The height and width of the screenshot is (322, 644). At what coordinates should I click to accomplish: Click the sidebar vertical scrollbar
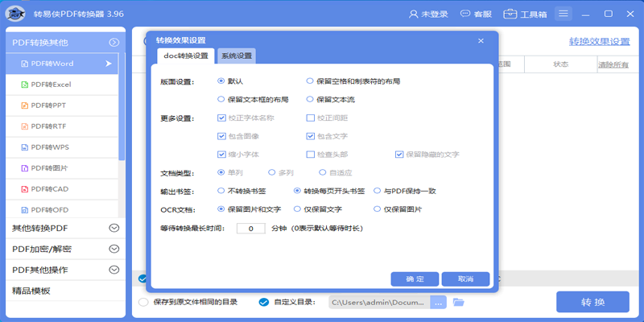(x=122, y=107)
